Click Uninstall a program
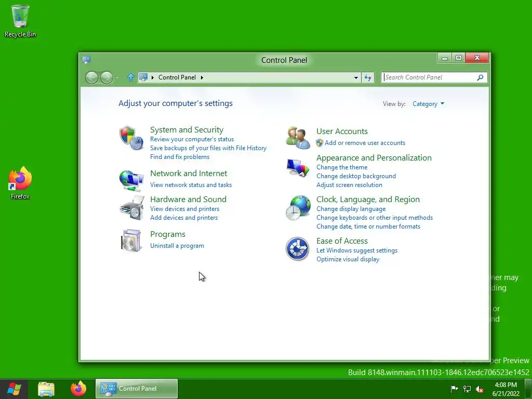 click(177, 246)
